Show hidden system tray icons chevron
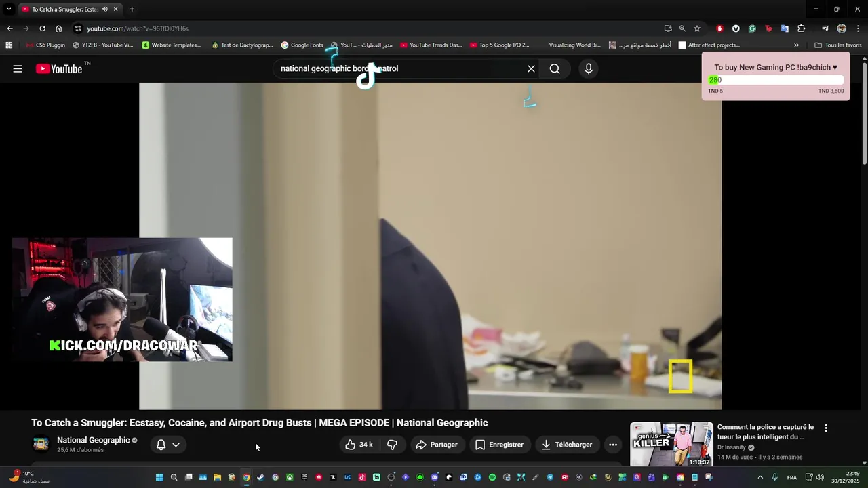 [760, 477]
